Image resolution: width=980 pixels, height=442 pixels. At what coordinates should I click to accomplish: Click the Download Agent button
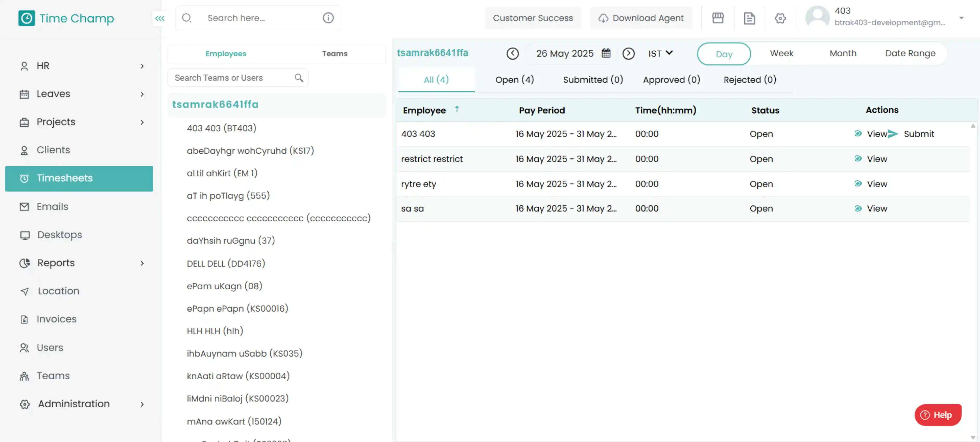(x=641, y=18)
